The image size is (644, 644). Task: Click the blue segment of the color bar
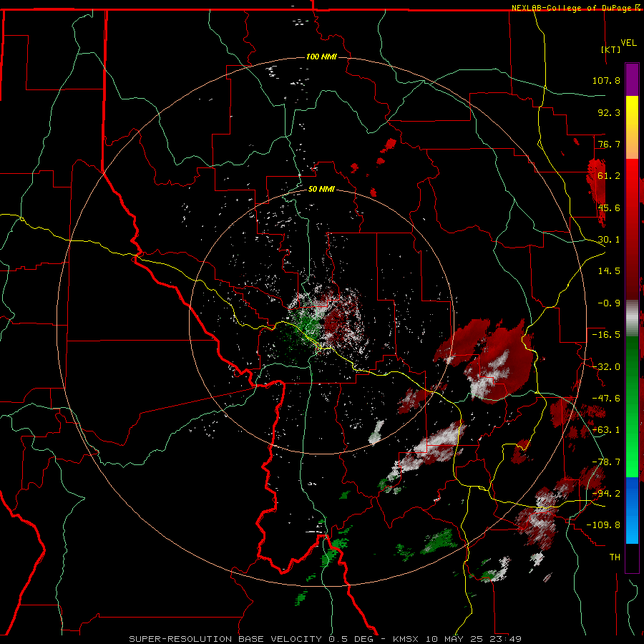pos(632,510)
